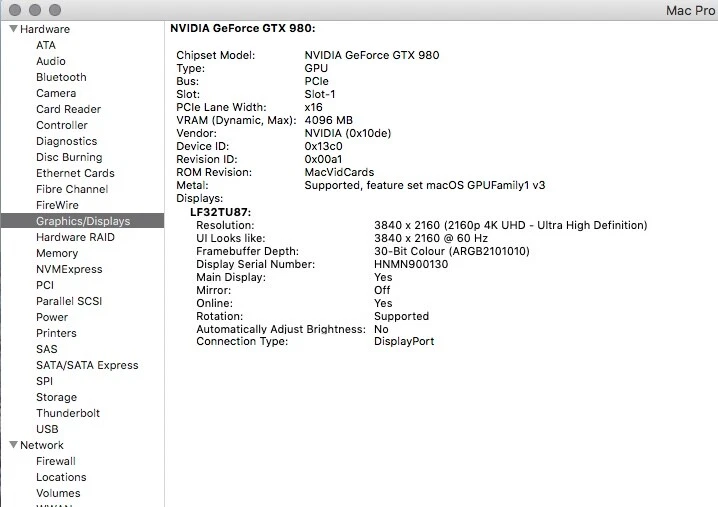Click the red close window button
This screenshot has height=507, width=718.
(11, 9)
